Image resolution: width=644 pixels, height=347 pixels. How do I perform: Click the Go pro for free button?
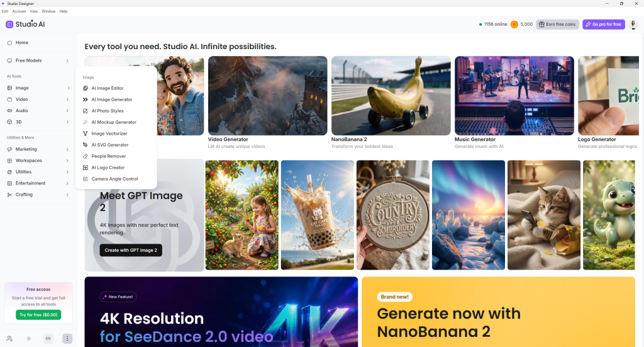click(603, 25)
